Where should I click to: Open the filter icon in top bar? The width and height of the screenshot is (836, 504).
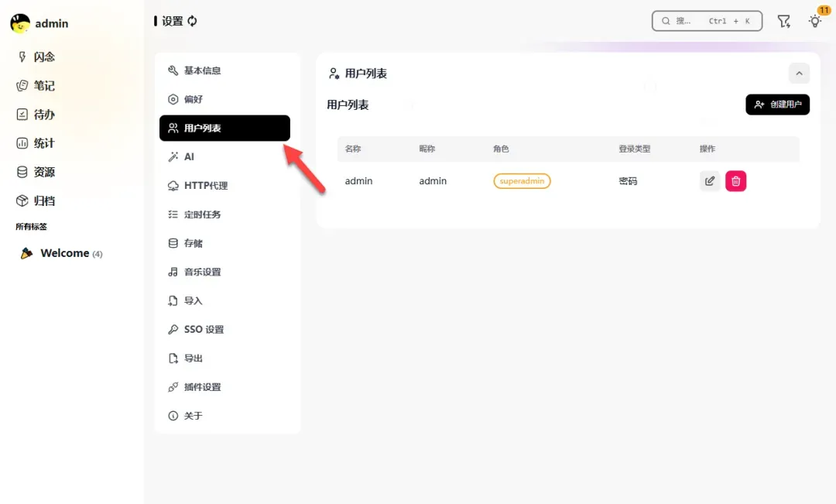pyautogui.click(x=784, y=22)
